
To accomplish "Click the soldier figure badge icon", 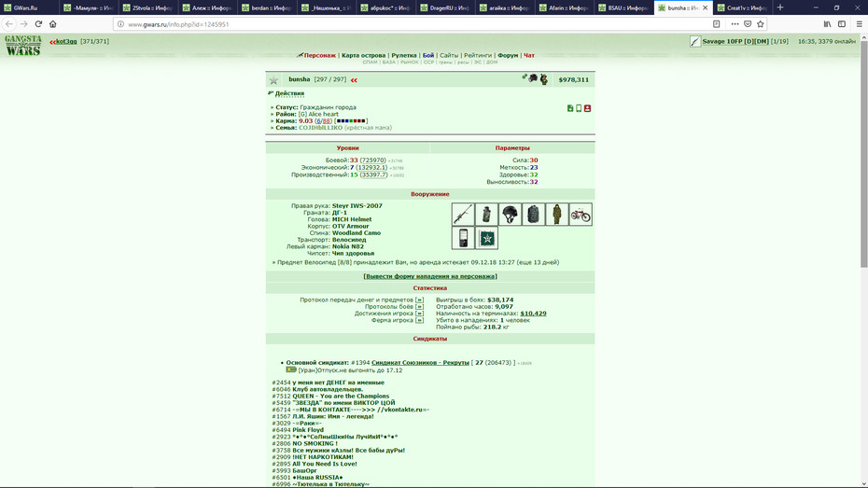I will click(x=544, y=79).
